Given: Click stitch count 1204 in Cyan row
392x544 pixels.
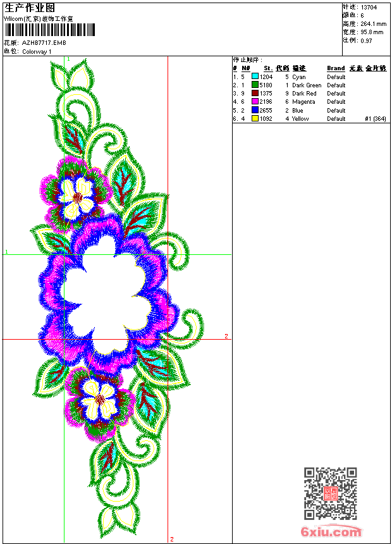Looking at the screenshot, I should point(266,77).
